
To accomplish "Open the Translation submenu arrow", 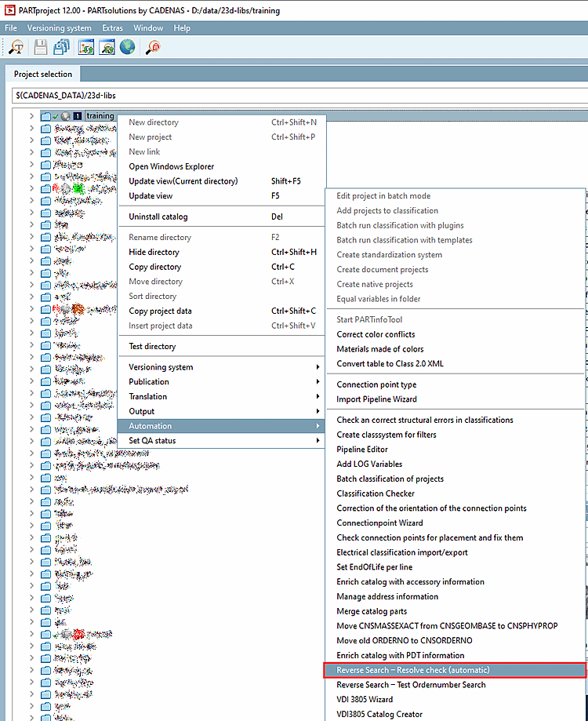I will [318, 396].
